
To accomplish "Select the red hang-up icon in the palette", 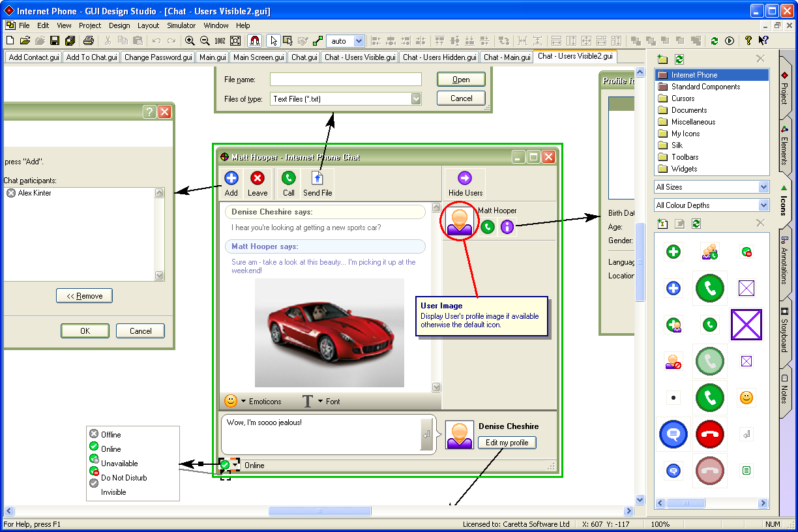I will [x=709, y=434].
